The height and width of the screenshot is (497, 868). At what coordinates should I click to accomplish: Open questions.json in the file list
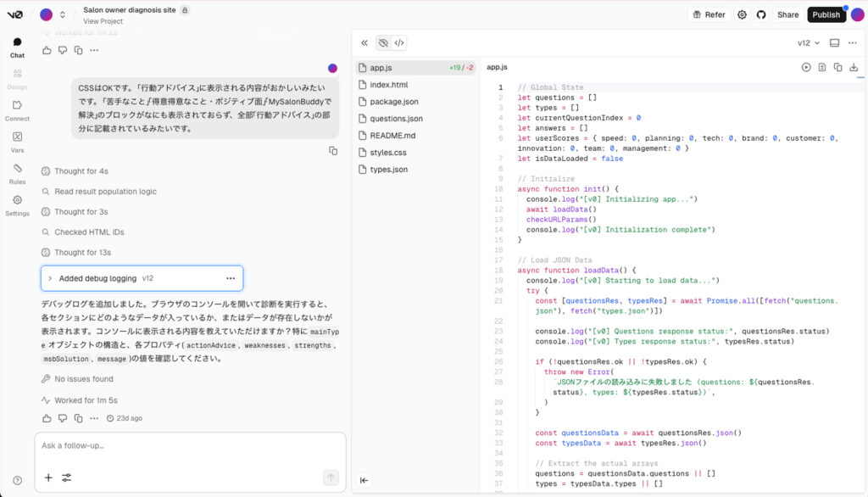396,119
